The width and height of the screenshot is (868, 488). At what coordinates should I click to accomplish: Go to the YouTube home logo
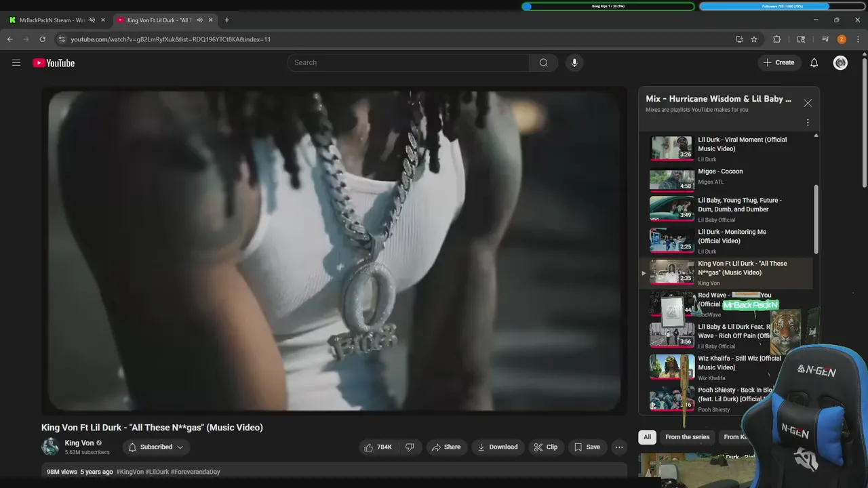coord(54,63)
